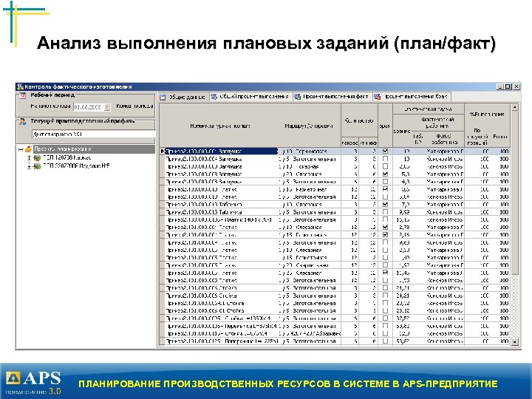Screen dimensions: 532x399
Task: Expand the ППП 23072008 tree node
Action: click(x=29, y=166)
